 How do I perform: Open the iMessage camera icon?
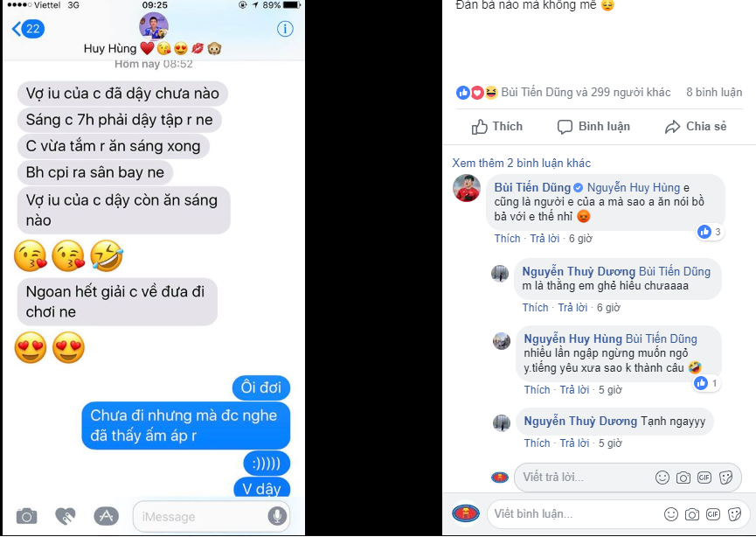(x=26, y=517)
